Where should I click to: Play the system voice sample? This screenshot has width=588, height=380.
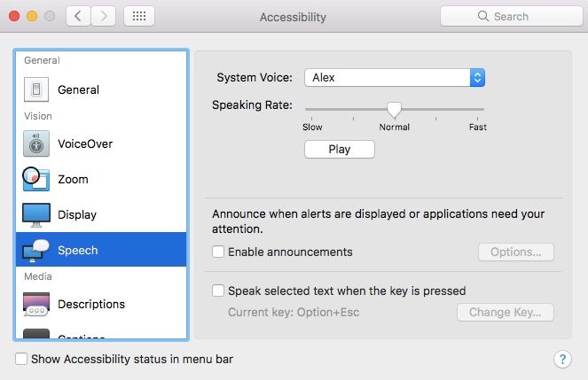[340, 149]
